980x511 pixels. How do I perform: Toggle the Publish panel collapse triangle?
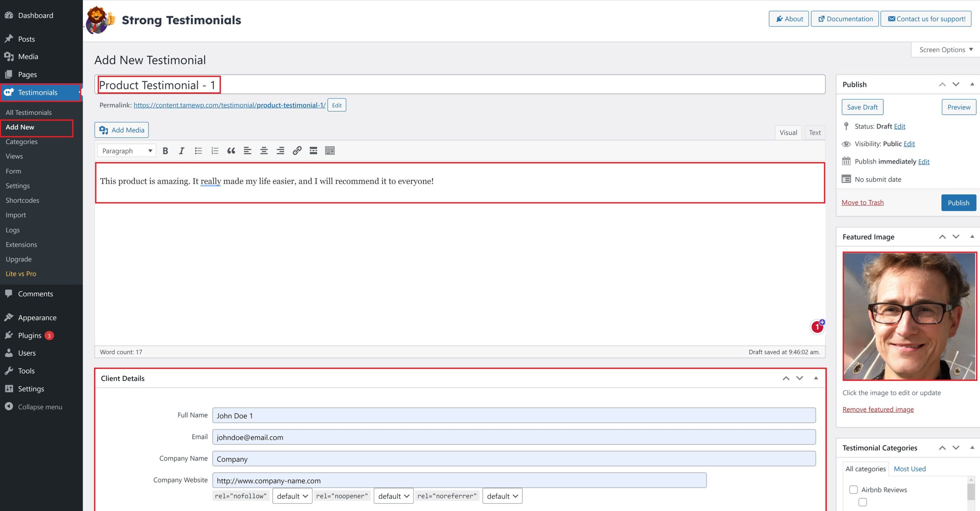[972, 85]
